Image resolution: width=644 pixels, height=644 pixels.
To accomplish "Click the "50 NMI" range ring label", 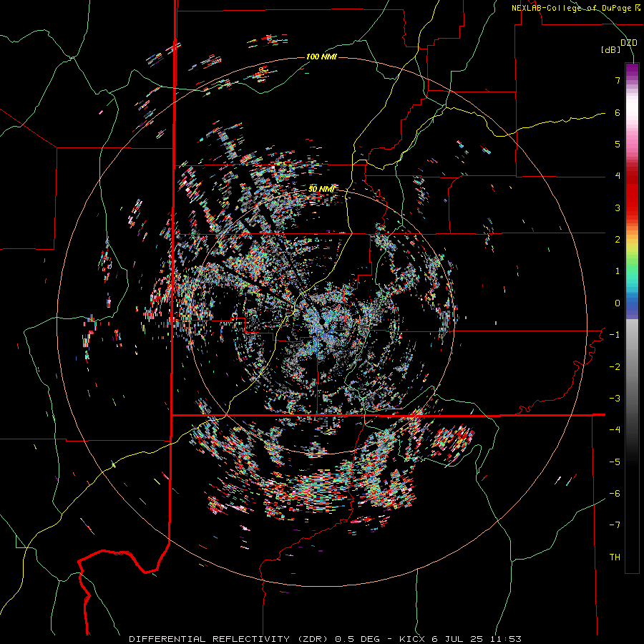I will (321, 189).
